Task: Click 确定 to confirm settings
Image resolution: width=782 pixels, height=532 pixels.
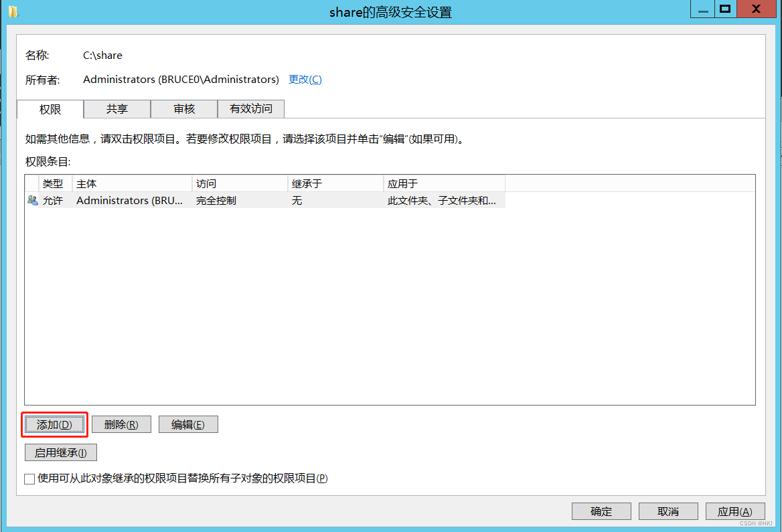Action: [x=601, y=511]
